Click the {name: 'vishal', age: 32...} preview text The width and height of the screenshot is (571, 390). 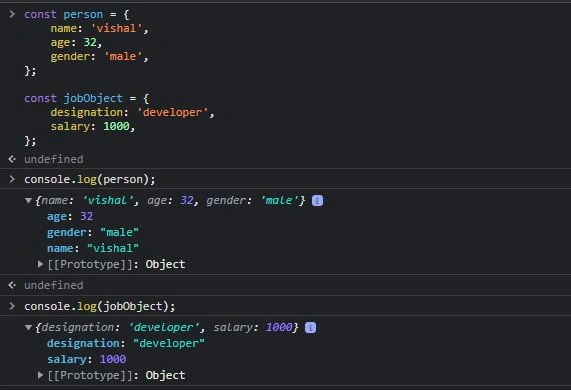point(170,201)
